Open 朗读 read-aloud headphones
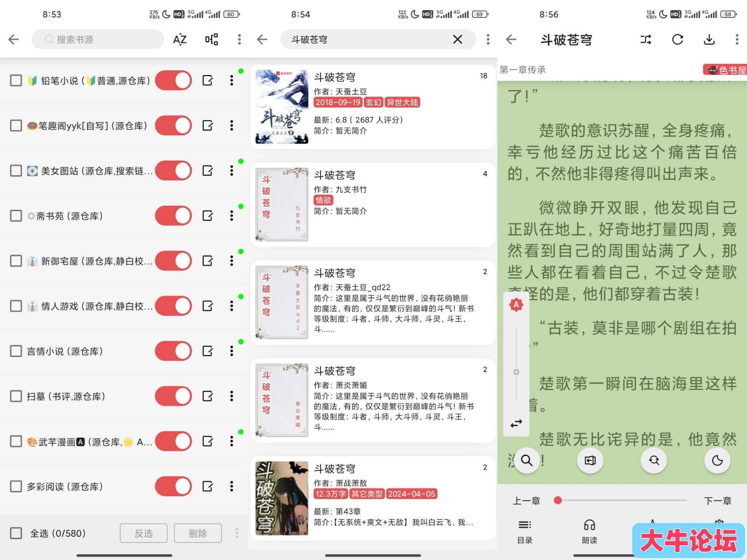The image size is (747, 560). point(589,531)
